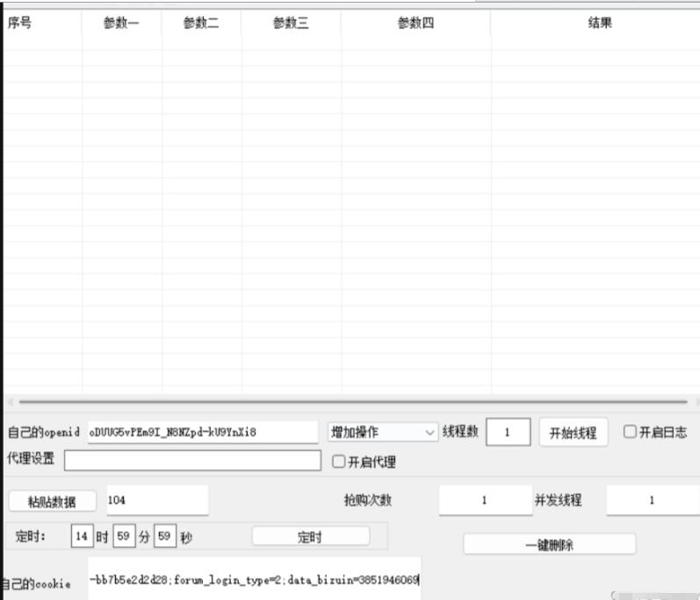Click the 定时 hour field showing 14
Screen dimensions: 700x600
coord(82,536)
